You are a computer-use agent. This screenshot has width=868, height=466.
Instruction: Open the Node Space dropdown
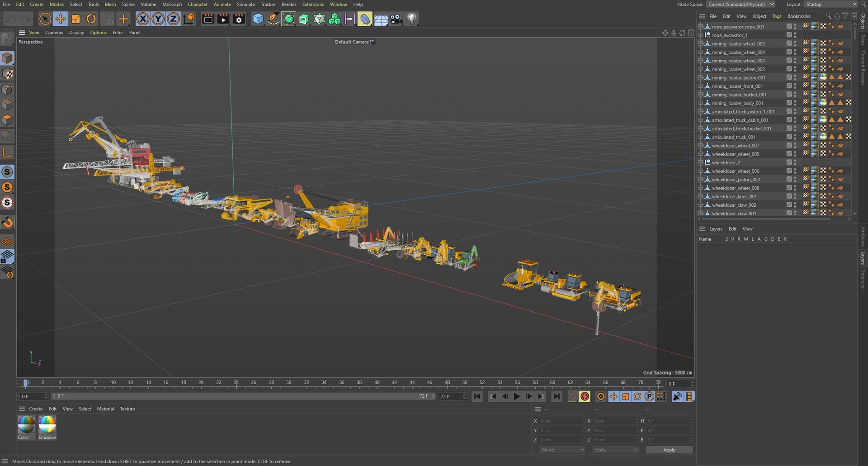coord(741,5)
